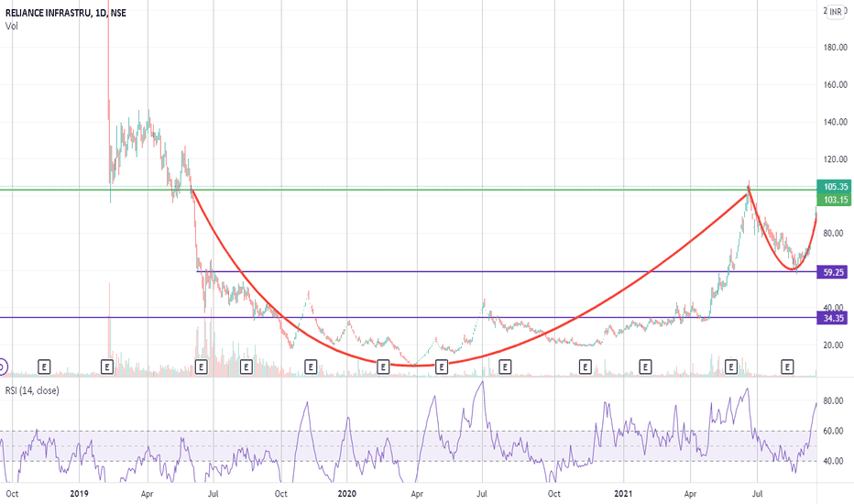Click the 120.00 price scale value
This screenshot has width=854, height=504.
coord(836,159)
